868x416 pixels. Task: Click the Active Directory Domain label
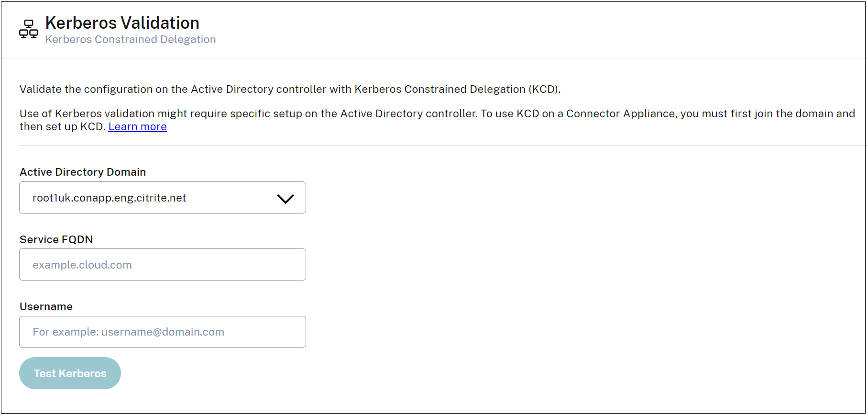click(82, 172)
